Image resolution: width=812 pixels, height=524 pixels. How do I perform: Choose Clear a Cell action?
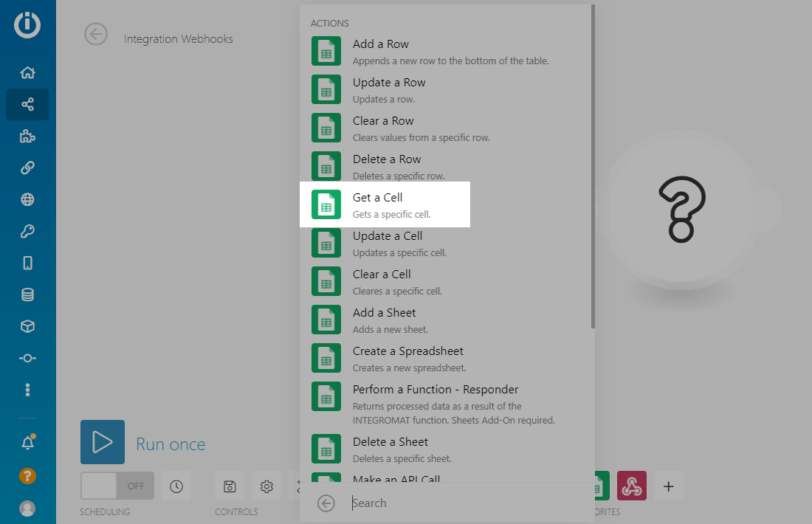[447, 281]
